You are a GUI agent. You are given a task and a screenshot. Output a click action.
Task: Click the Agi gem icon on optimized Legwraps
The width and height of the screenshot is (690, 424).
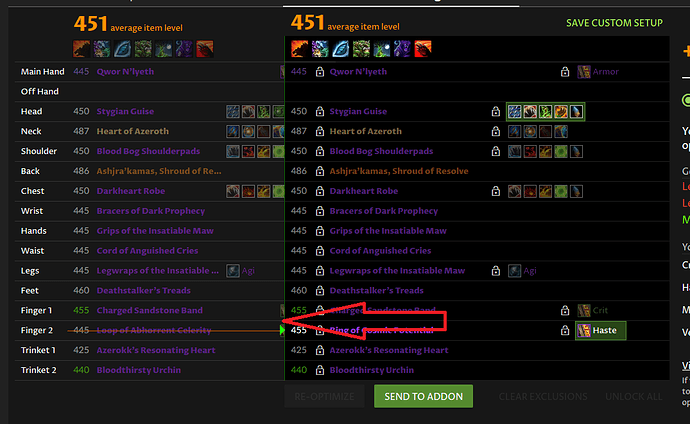(514, 270)
